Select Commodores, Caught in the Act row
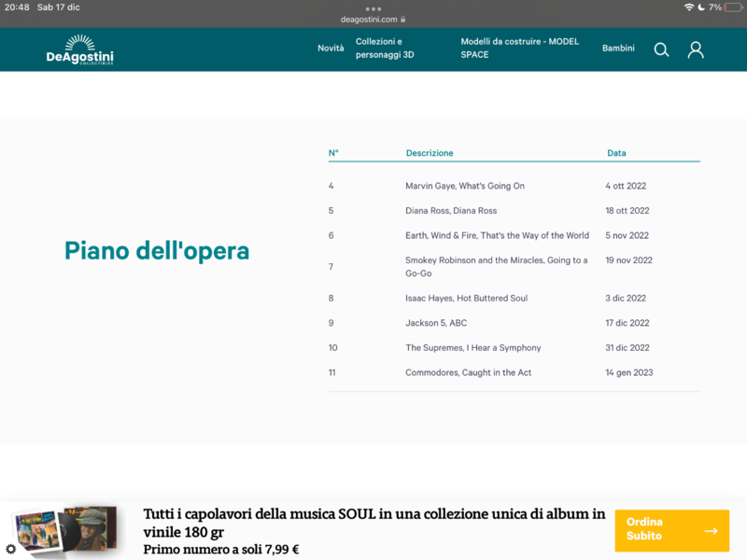 point(469,372)
